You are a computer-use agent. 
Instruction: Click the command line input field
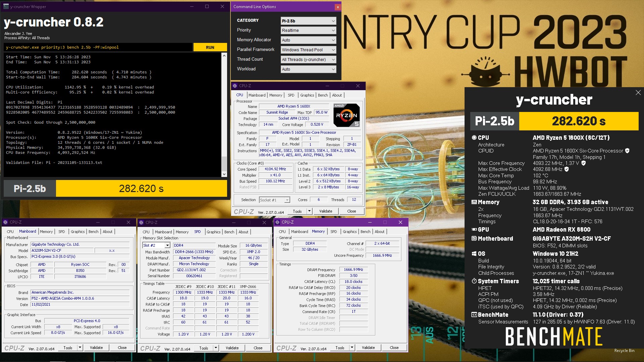(x=98, y=47)
